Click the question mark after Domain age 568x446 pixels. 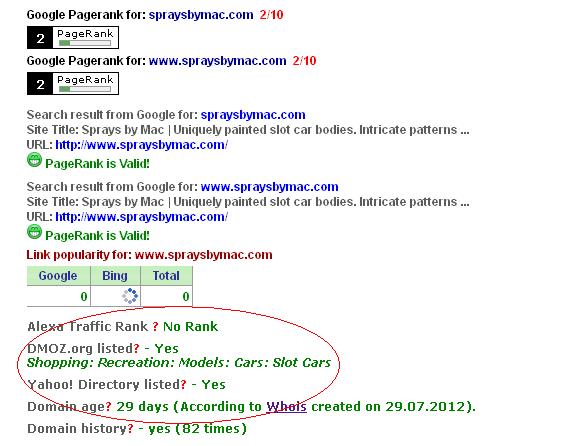tap(108, 407)
